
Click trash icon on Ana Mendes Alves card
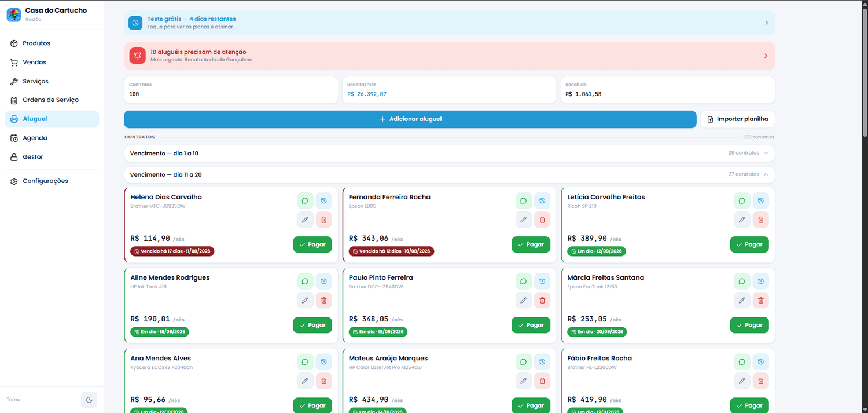[x=324, y=381]
